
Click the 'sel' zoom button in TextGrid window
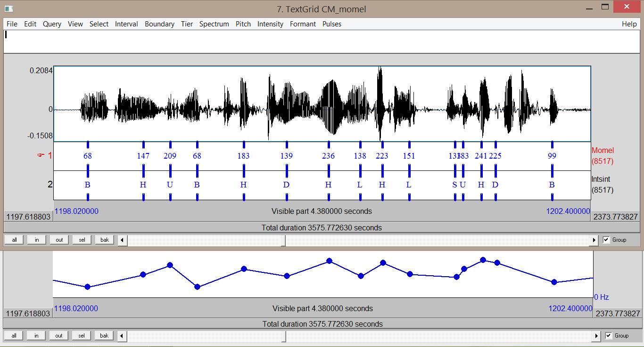coord(82,240)
